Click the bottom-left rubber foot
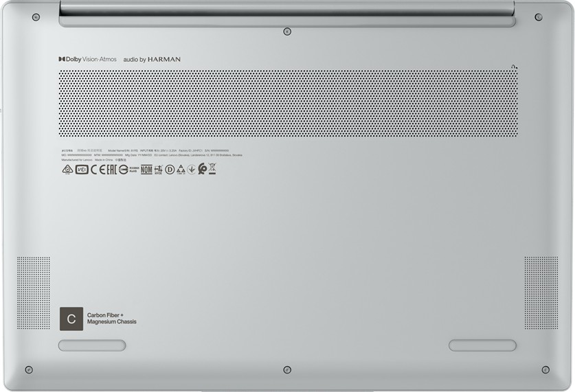Screen dimensions: 575x392 pyautogui.click(x=92, y=345)
